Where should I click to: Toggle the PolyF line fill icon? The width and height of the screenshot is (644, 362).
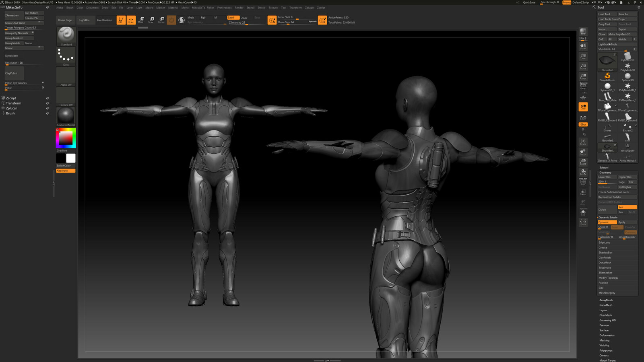[583, 182]
